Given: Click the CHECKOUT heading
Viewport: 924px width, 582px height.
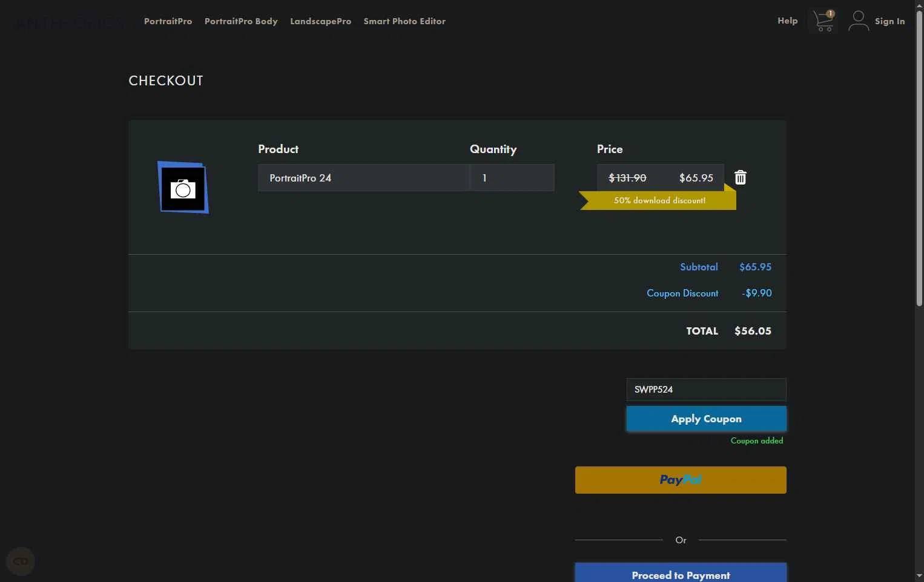Looking at the screenshot, I should (x=166, y=80).
